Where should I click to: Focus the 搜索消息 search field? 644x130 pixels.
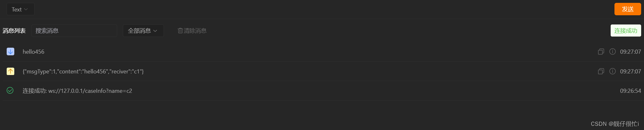(74, 31)
